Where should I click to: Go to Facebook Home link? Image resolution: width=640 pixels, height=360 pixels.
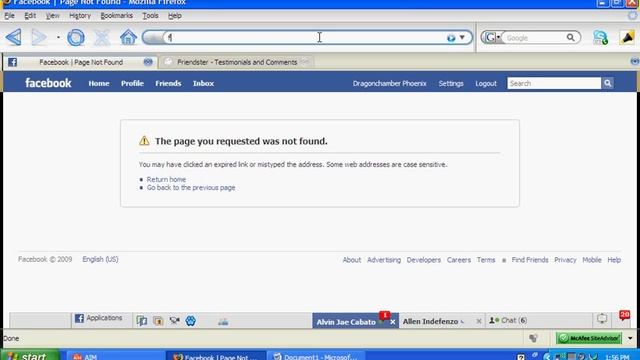coord(99,83)
